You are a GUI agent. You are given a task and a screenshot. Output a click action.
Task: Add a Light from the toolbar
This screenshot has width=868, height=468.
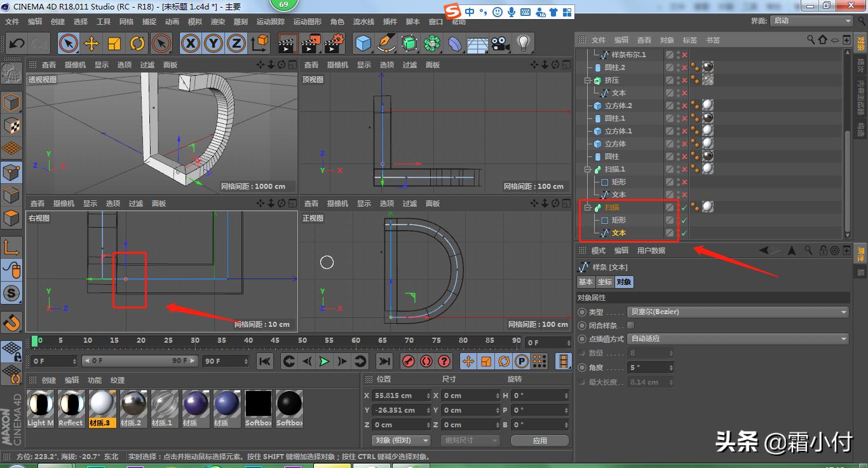523,43
